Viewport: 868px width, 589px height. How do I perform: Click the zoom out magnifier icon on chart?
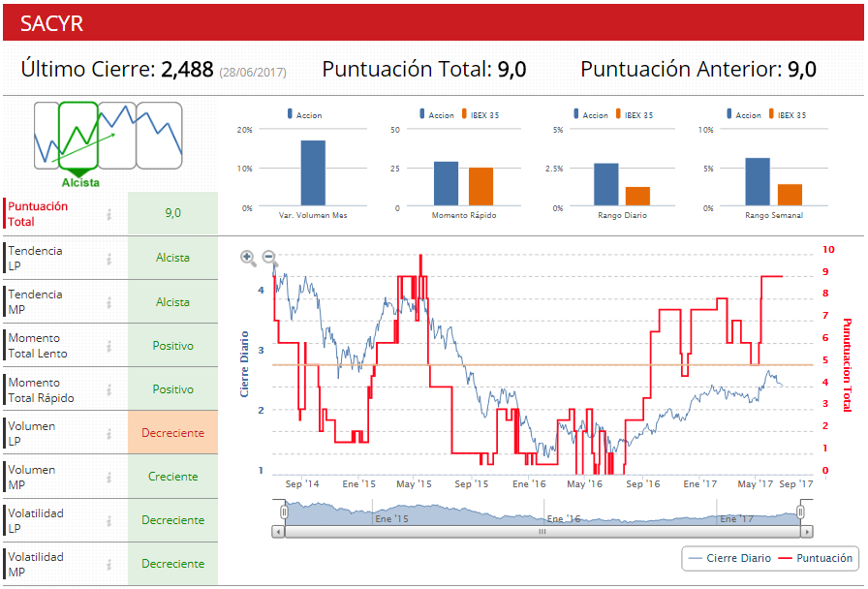tap(269, 258)
